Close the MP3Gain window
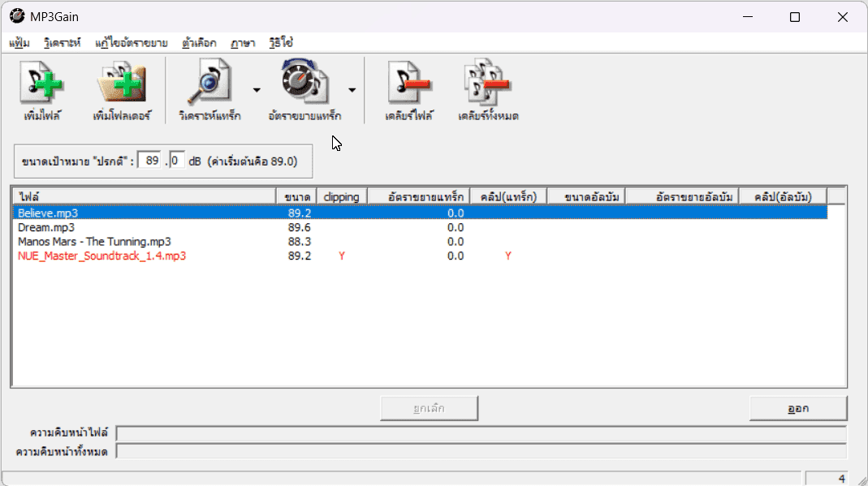 coord(843,17)
